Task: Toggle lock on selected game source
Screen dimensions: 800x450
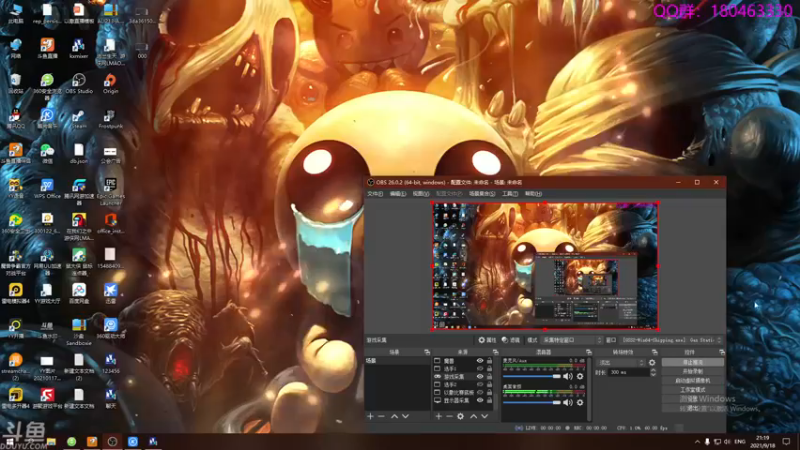Action: [489, 377]
